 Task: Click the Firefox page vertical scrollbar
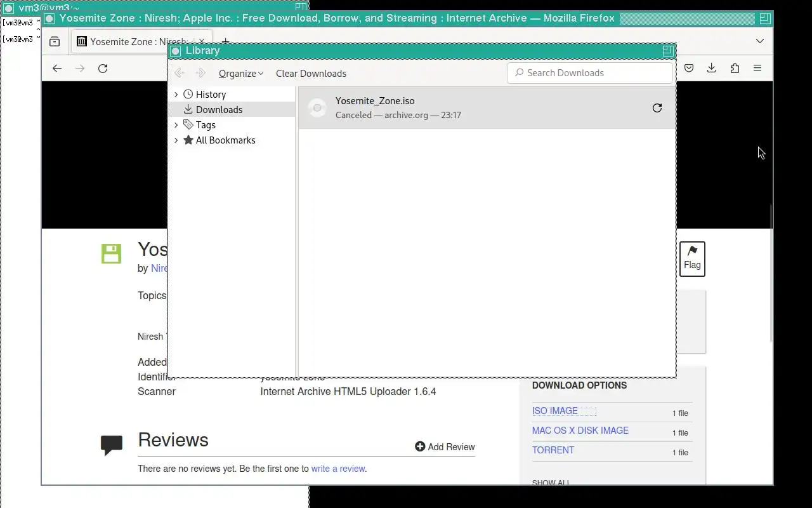pos(771,273)
